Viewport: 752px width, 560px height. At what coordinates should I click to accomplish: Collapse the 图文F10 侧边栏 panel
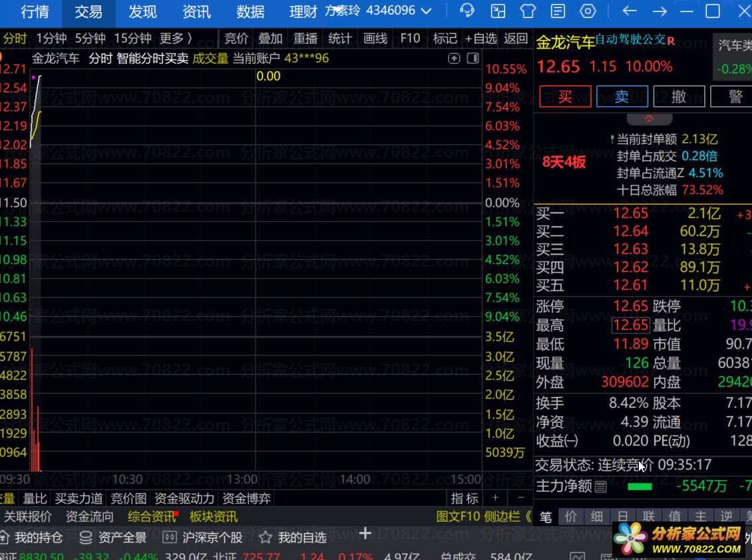coord(484,516)
